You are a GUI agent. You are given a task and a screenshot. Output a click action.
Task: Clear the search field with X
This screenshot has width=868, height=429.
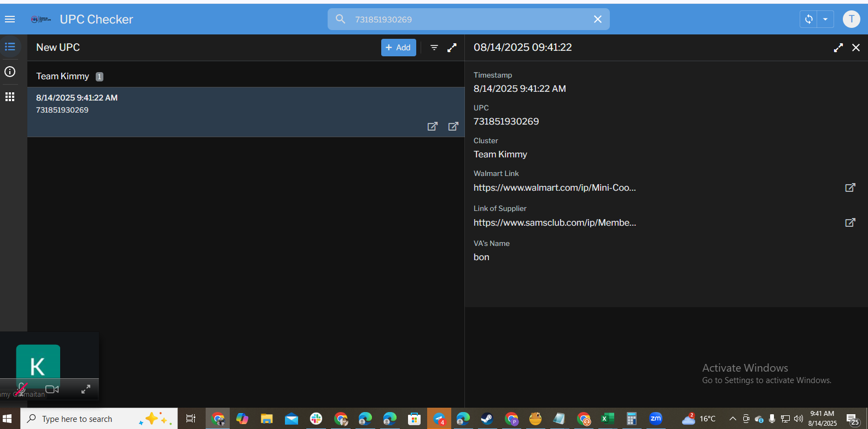click(x=597, y=19)
